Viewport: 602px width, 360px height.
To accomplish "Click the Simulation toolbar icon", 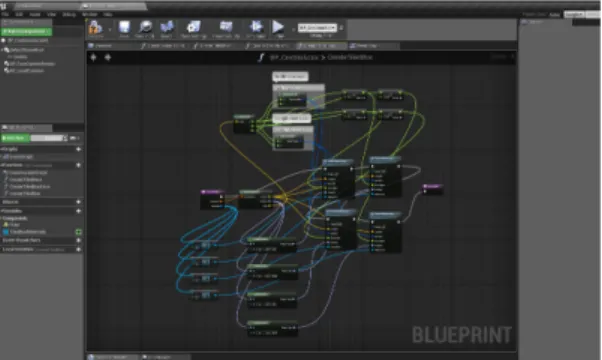I will pos(256,28).
